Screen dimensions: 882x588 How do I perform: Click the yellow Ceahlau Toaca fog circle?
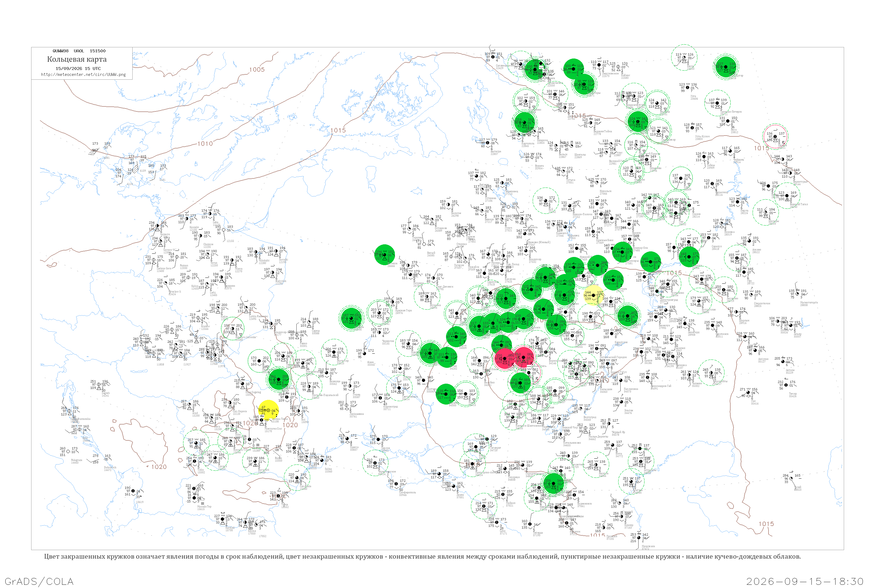click(x=268, y=410)
